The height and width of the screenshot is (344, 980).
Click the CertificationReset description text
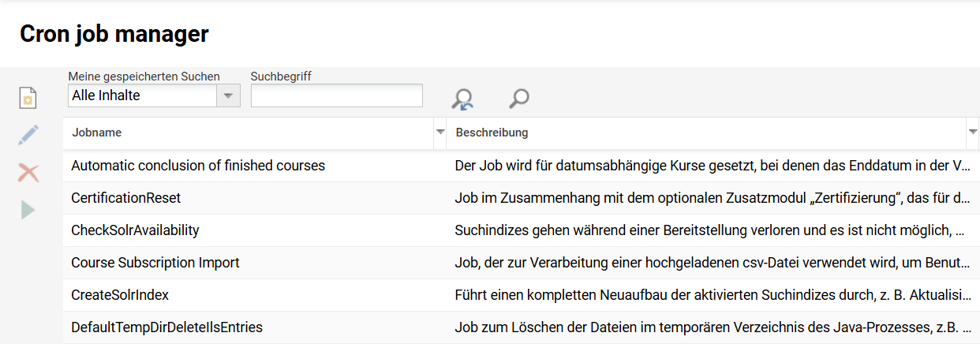click(x=710, y=198)
